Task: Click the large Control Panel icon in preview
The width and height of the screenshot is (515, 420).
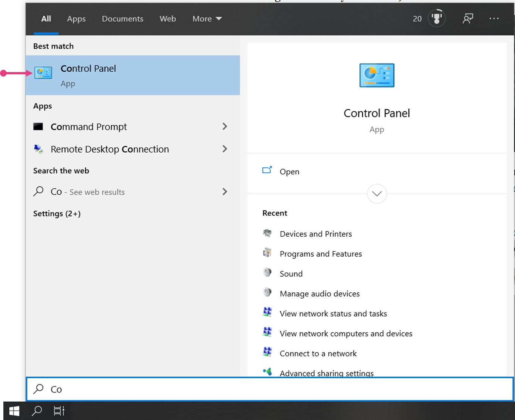Action: click(377, 75)
